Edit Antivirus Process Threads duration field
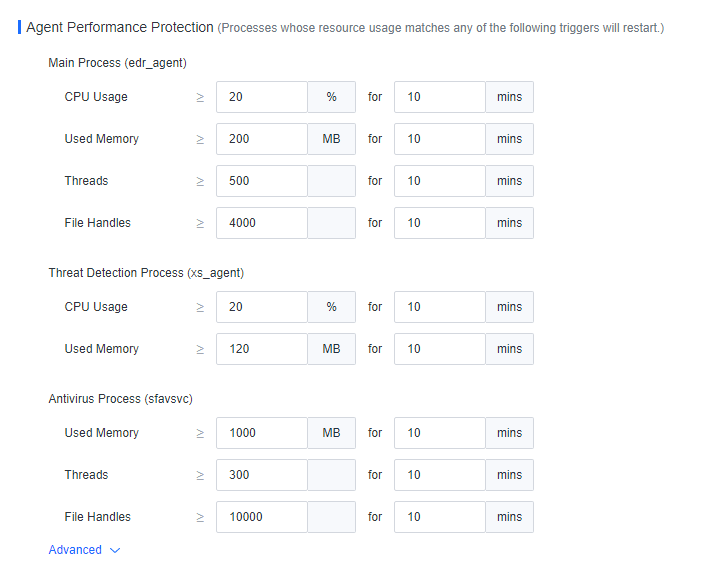 tap(439, 475)
